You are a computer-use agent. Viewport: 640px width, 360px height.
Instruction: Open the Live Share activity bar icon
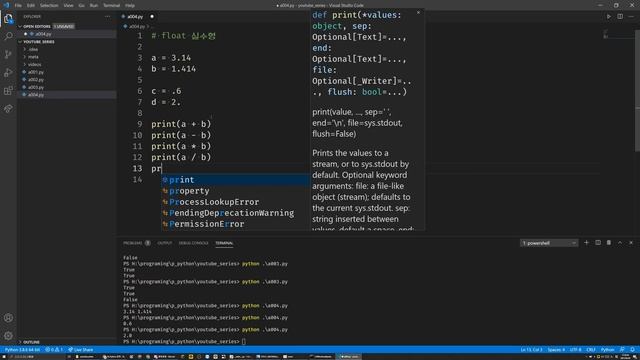pos(8,109)
